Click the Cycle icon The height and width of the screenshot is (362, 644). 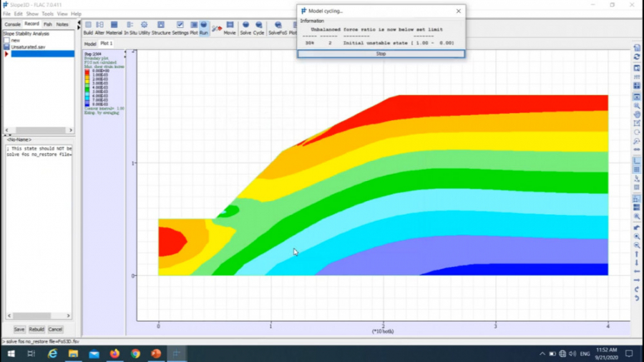pos(259,29)
